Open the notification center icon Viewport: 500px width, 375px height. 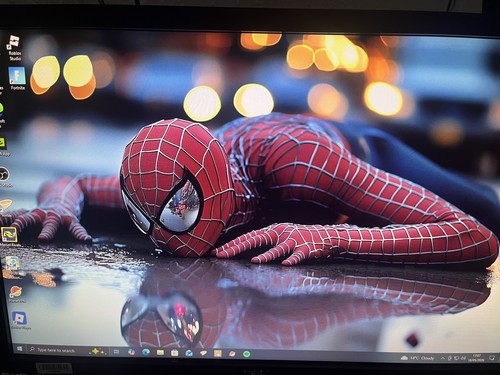(x=492, y=358)
